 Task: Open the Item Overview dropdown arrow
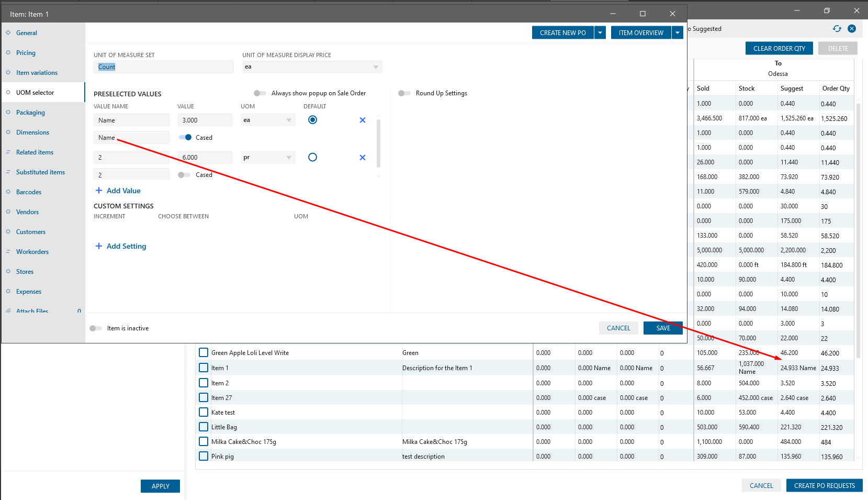pyautogui.click(x=678, y=32)
